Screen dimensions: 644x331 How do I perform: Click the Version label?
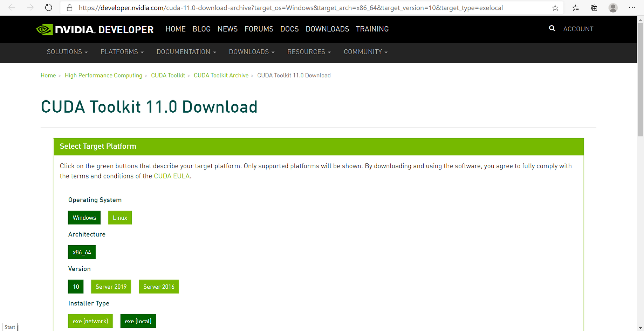(80, 269)
